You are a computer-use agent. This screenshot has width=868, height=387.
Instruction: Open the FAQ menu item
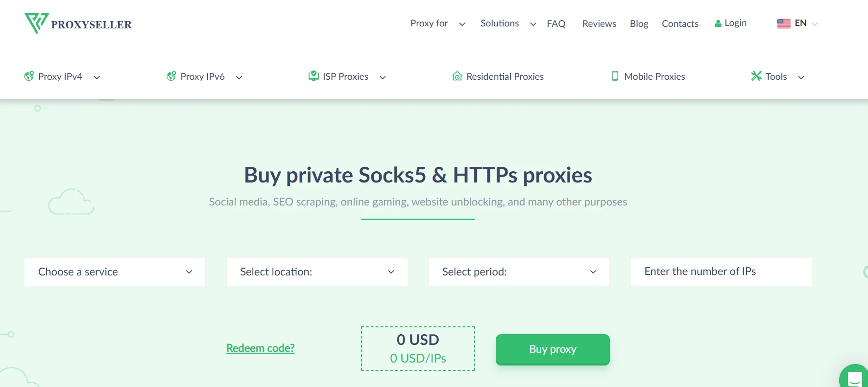coord(556,23)
